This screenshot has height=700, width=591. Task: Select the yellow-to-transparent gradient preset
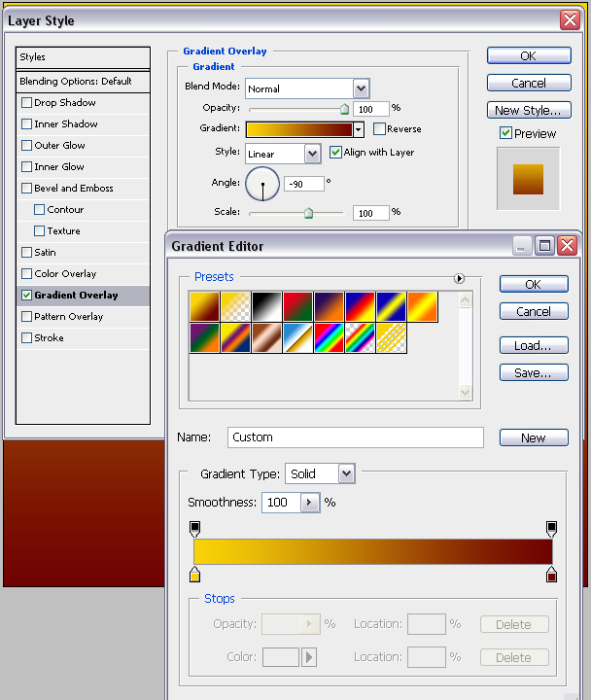click(235, 306)
